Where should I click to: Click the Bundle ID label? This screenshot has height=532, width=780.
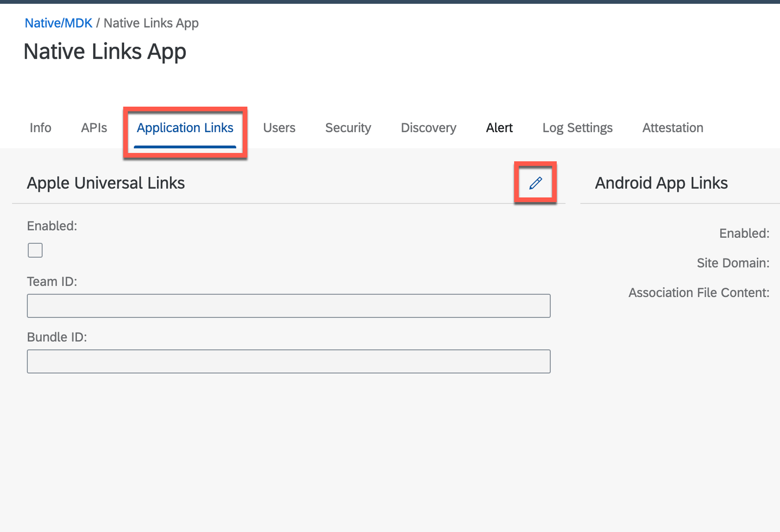57,337
